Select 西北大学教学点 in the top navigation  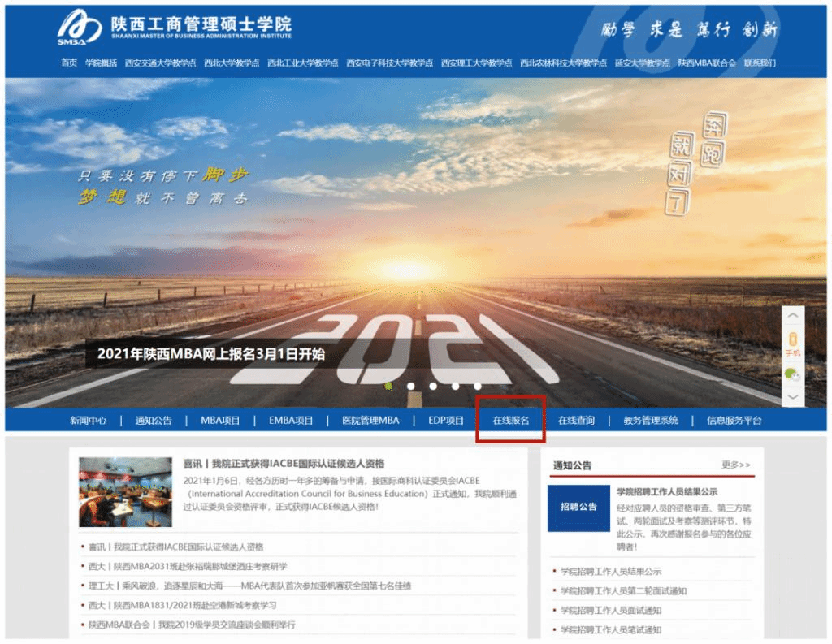(232, 63)
